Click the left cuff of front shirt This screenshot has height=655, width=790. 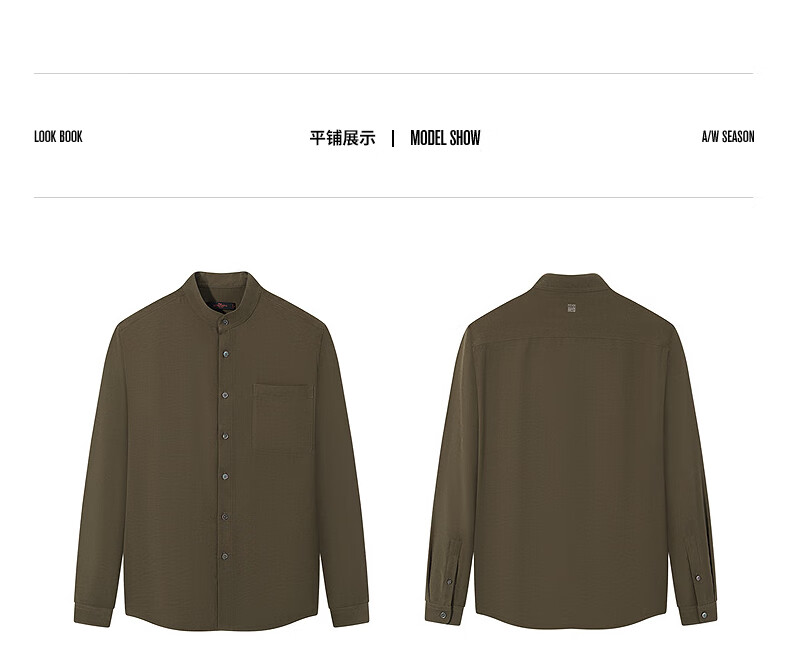coord(93,614)
